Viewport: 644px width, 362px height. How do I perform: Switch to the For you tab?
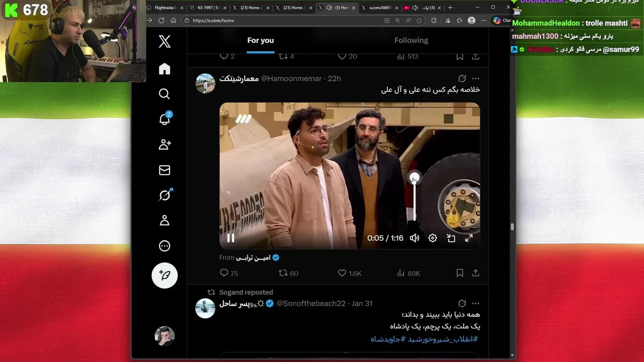[x=261, y=40]
